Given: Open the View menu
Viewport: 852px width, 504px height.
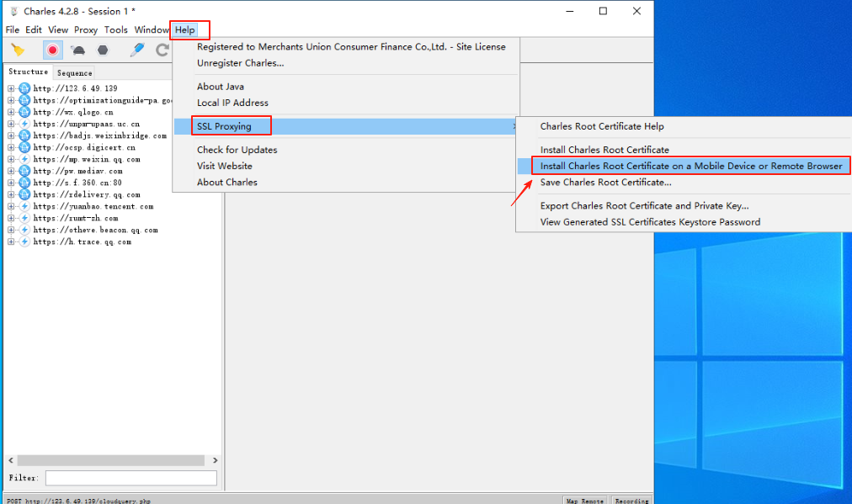Looking at the screenshot, I should 58,30.
